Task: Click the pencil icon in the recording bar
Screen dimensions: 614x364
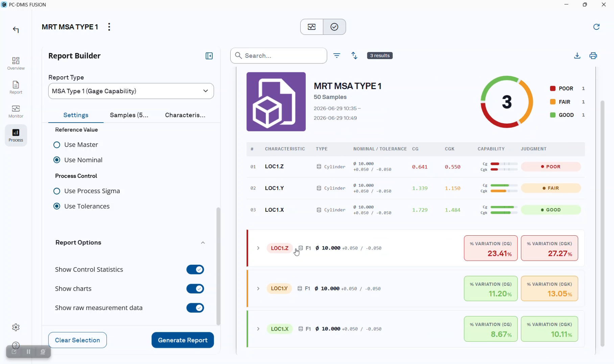Action: click(14, 352)
